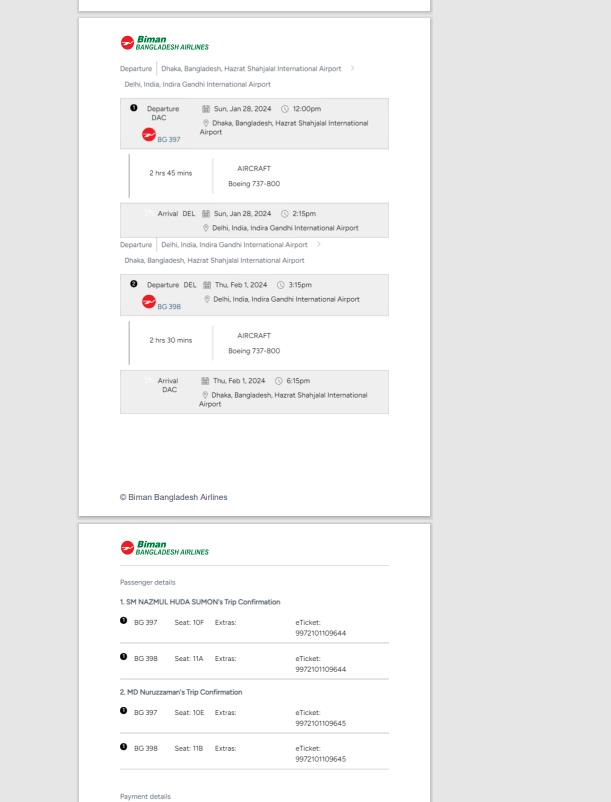Click clock icon beside 6:15pm arrival
Image resolution: width=611 pixels, height=802 pixels.
pos(279,381)
